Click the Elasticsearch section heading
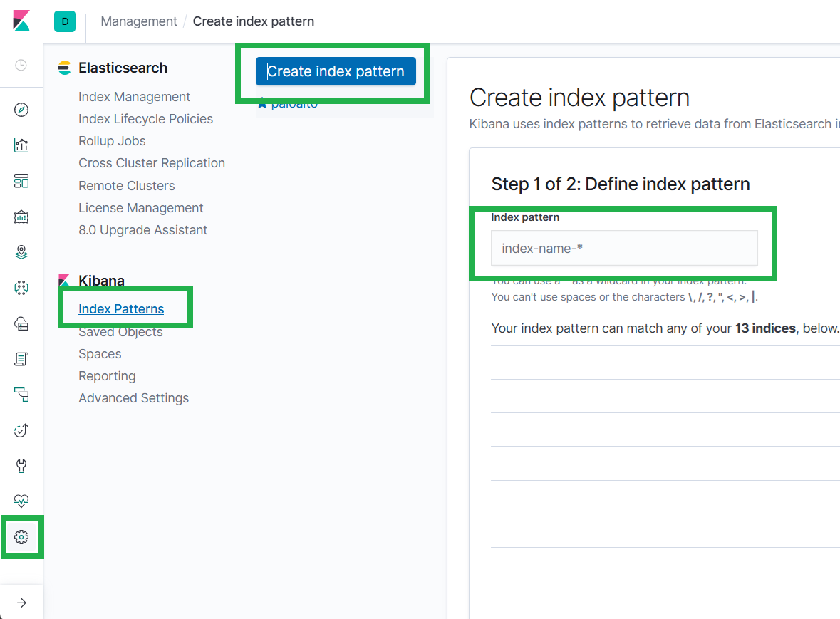This screenshot has height=619, width=840. pos(123,68)
